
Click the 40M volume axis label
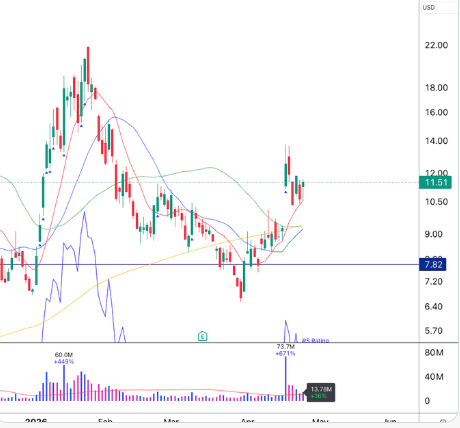[x=434, y=377]
